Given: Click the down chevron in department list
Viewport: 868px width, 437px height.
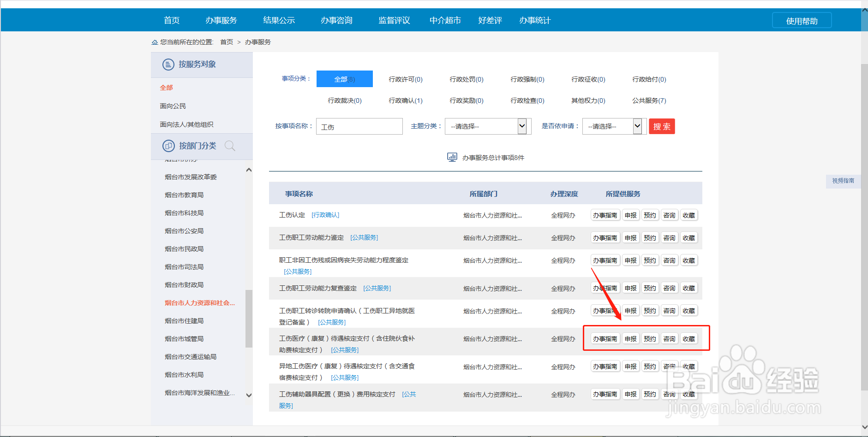Looking at the screenshot, I should (x=249, y=395).
